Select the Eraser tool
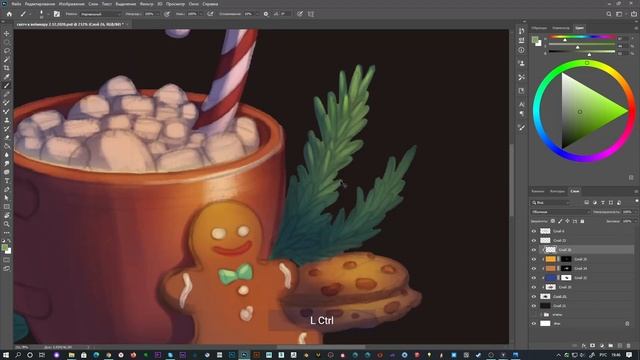This screenshot has width=640, height=360. tap(7, 137)
